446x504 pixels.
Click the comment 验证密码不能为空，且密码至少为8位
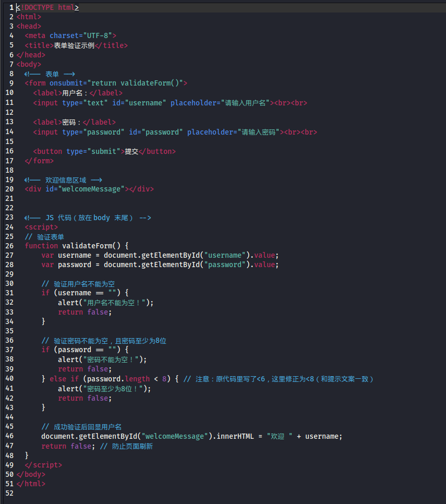[104, 341]
